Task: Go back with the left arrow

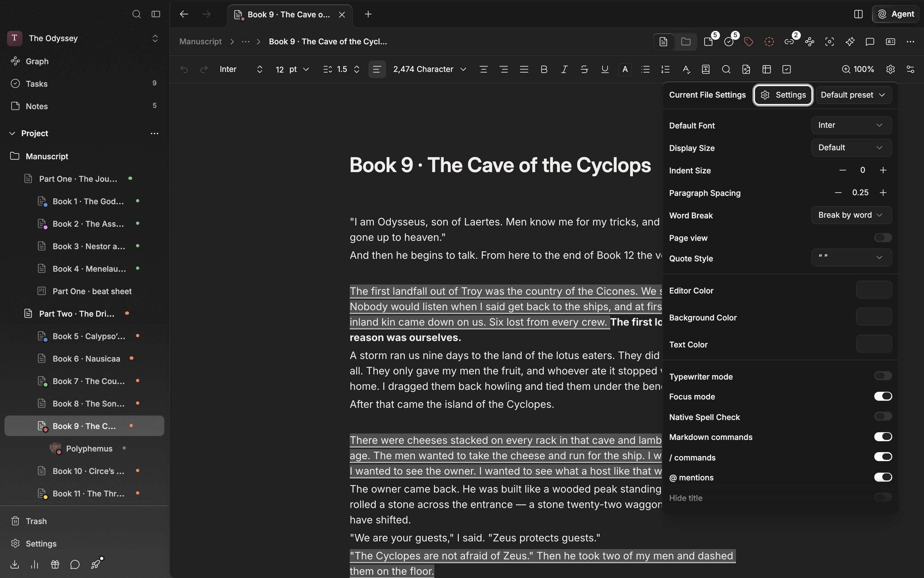Action: pos(184,14)
